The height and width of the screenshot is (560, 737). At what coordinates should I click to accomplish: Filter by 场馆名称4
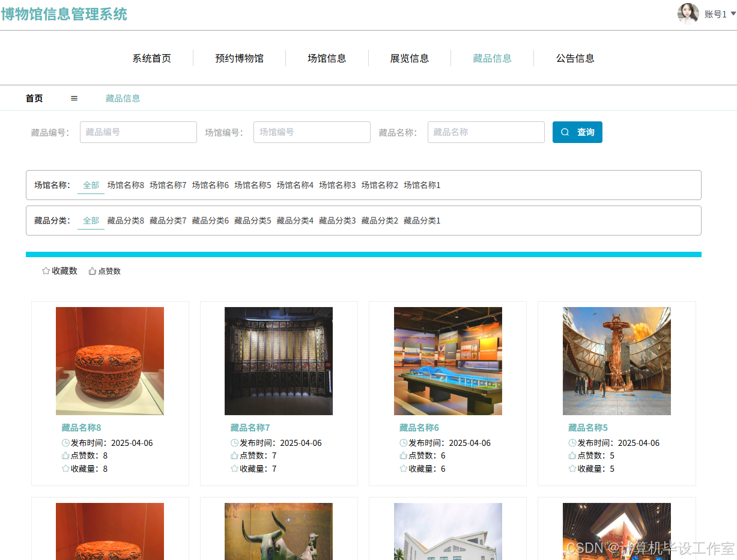(295, 185)
